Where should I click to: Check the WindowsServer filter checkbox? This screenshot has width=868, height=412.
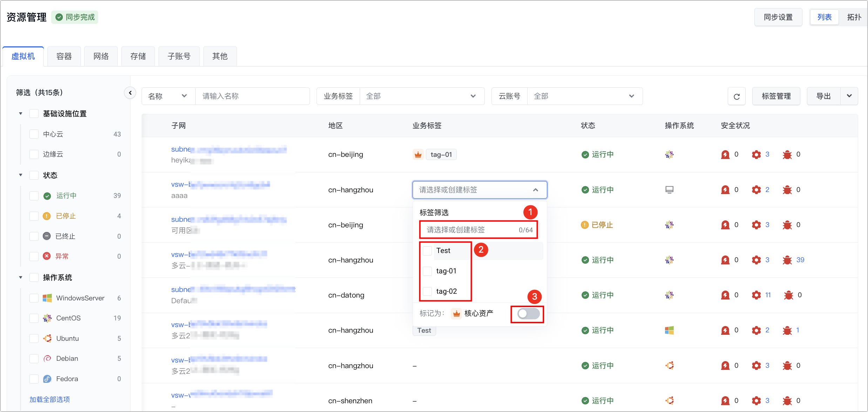(x=34, y=298)
